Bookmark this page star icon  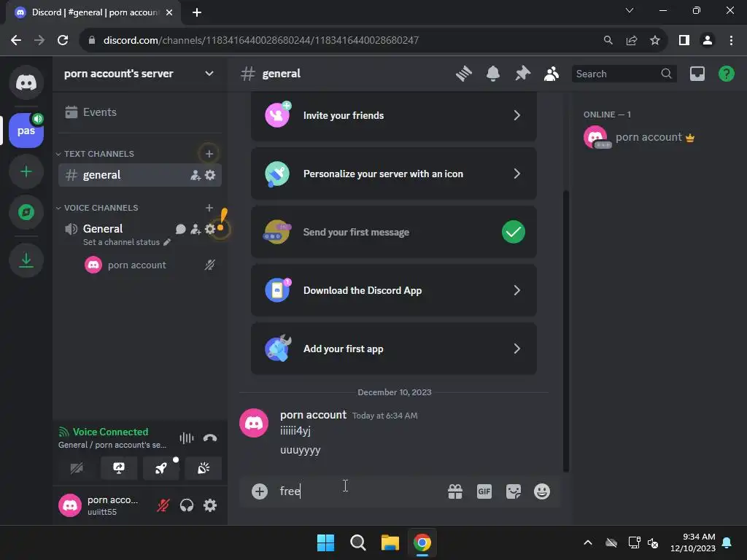[655, 41]
